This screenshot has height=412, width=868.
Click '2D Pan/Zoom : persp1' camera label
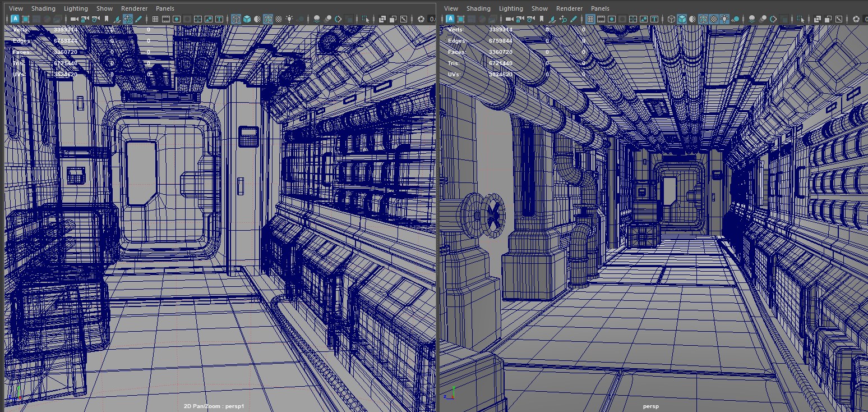pyautogui.click(x=214, y=406)
